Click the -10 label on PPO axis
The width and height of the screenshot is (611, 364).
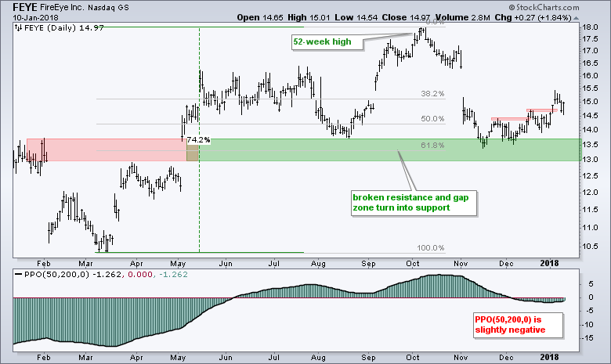pos(588,325)
